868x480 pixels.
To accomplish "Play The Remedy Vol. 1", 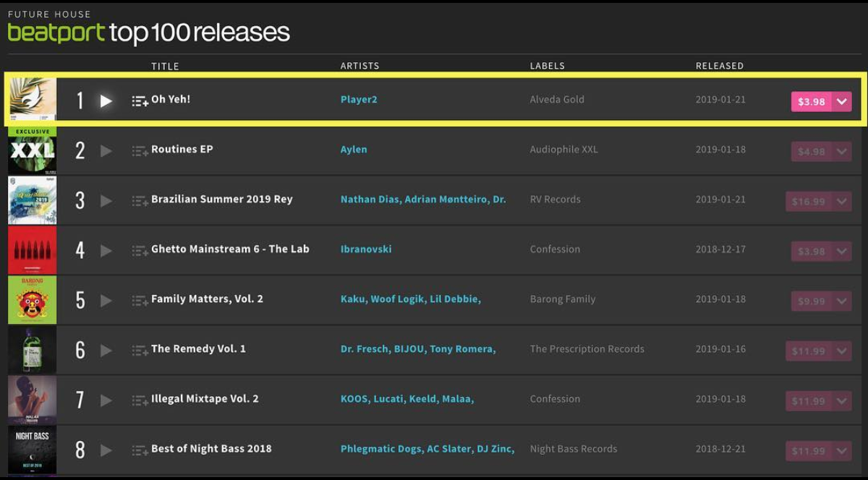I will click(x=106, y=350).
